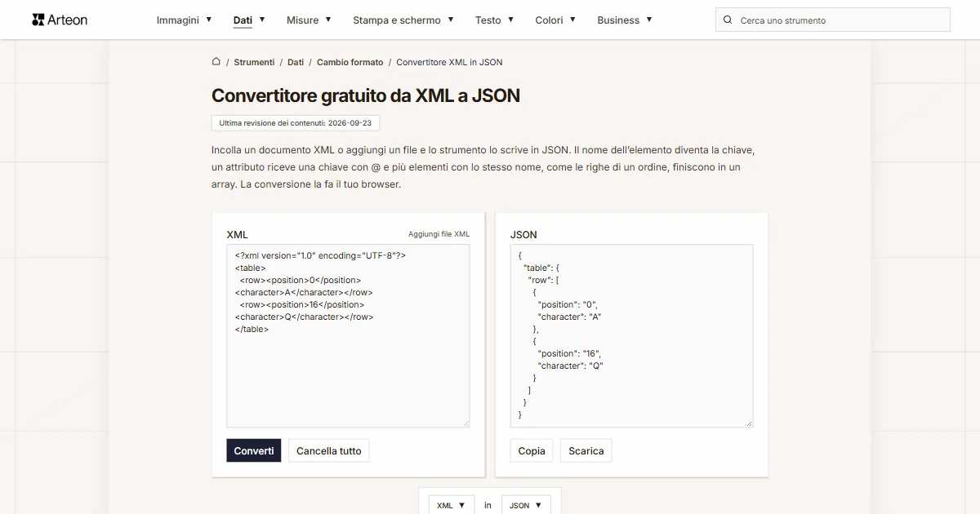Click the "character": "Q" line in JSON
Screen dimensions: 980x514
click(x=571, y=366)
